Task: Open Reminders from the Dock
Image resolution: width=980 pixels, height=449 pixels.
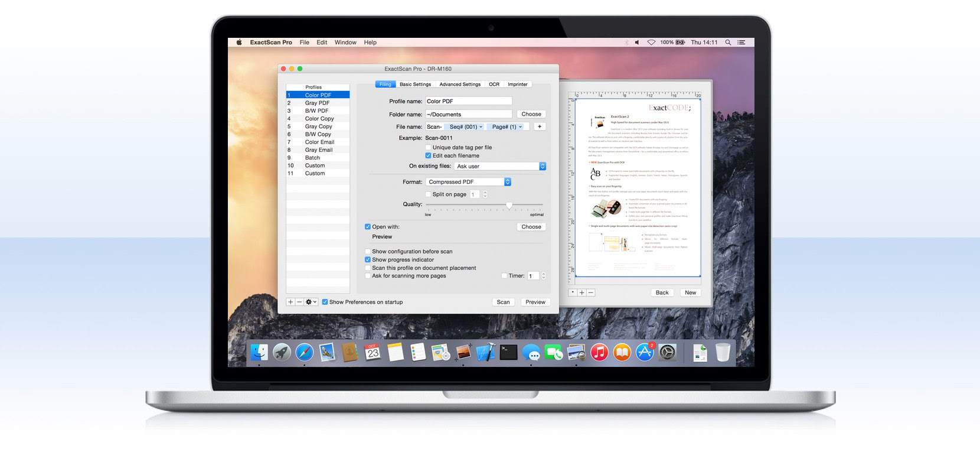Action: tap(417, 353)
